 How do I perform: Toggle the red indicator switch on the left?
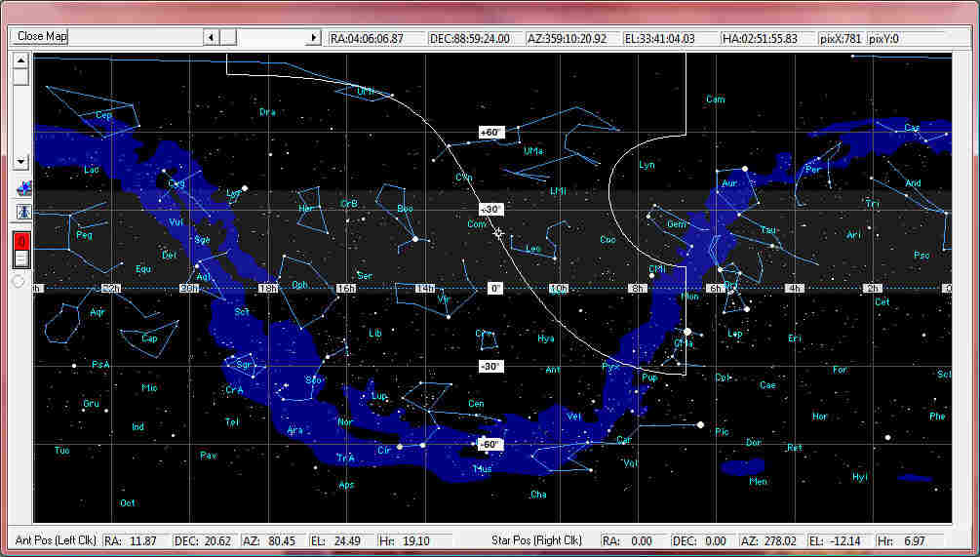pyautogui.click(x=20, y=242)
